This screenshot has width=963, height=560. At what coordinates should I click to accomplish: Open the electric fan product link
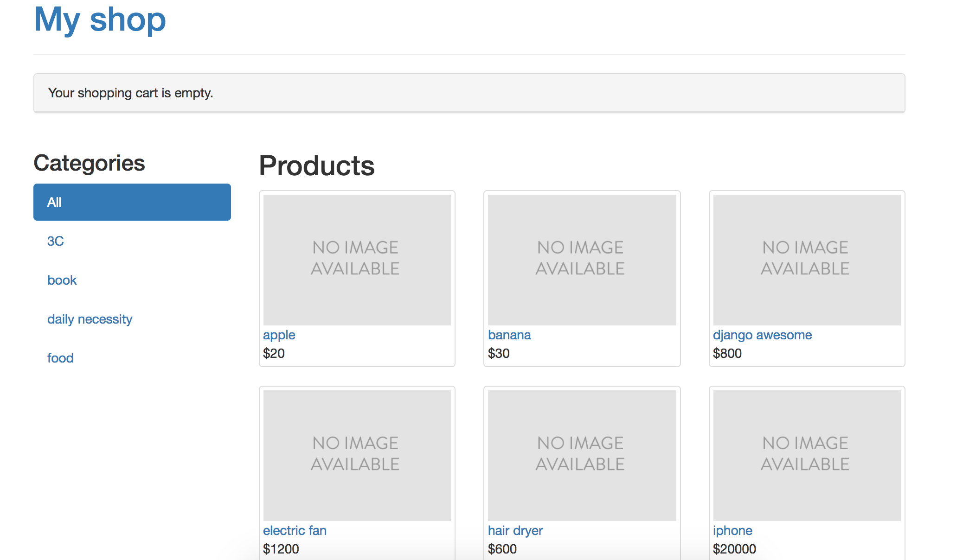[295, 530]
